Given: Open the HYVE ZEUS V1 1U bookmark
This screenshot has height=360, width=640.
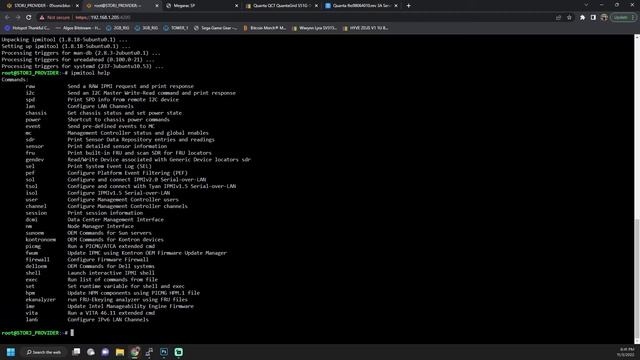Looking at the screenshot, I should pos(366,28).
